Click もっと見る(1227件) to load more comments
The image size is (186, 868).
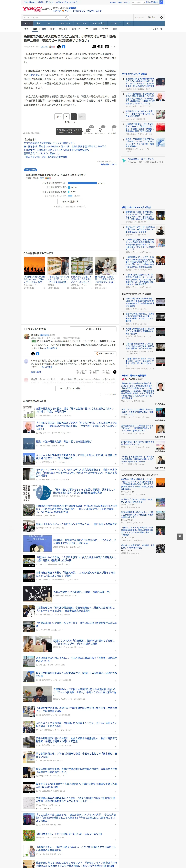[x=70, y=389]
